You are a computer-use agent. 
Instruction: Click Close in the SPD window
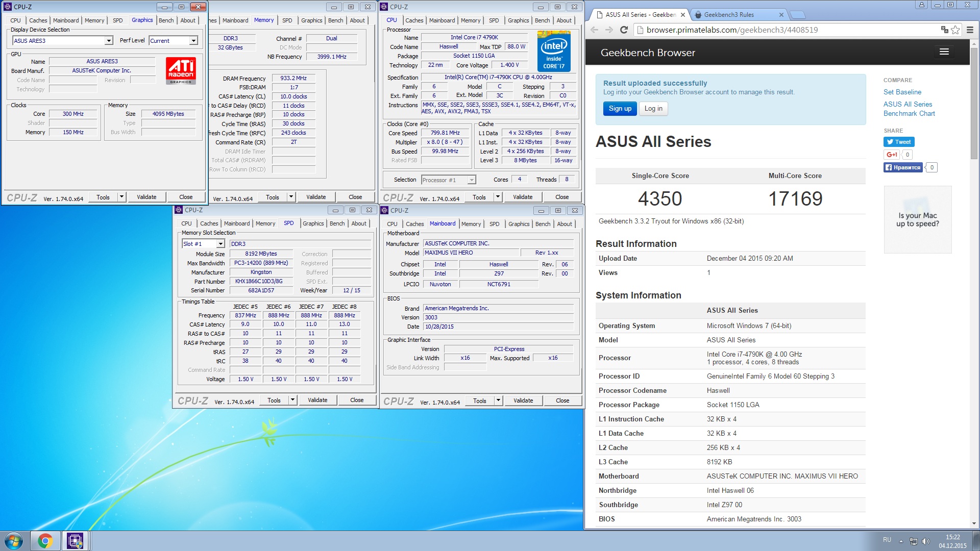coord(357,400)
